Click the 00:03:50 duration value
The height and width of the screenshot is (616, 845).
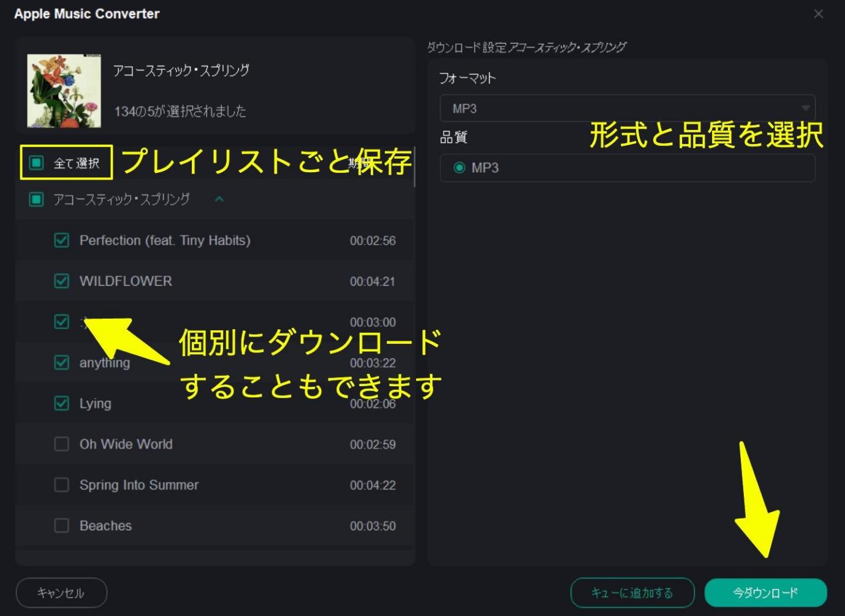point(373,526)
